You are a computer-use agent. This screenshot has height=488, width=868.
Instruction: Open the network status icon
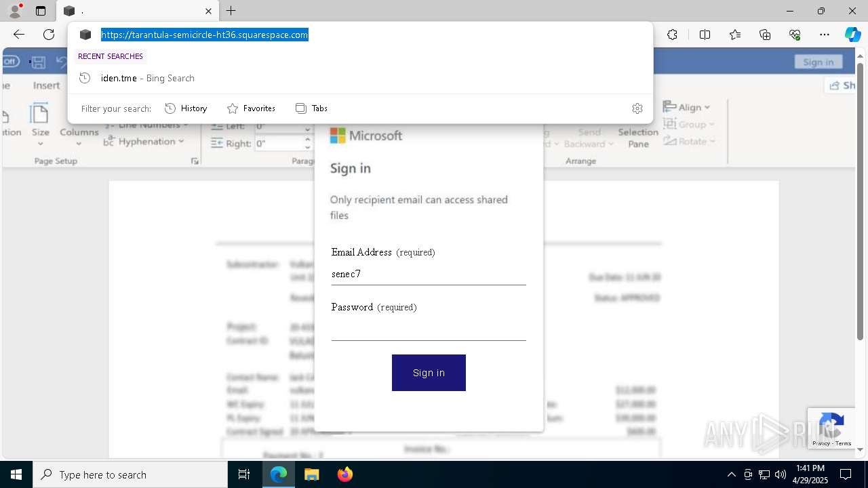[x=764, y=474]
